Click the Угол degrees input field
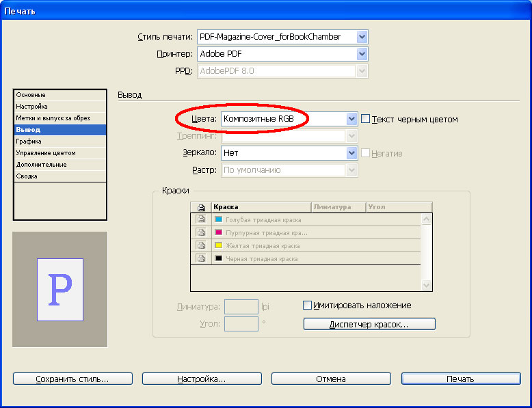 click(x=241, y=324)
